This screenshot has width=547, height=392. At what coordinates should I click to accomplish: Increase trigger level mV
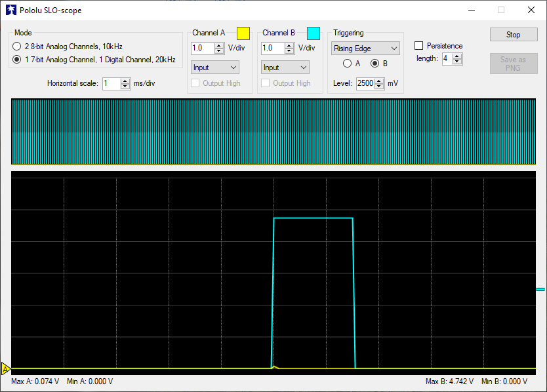point(379,81)
